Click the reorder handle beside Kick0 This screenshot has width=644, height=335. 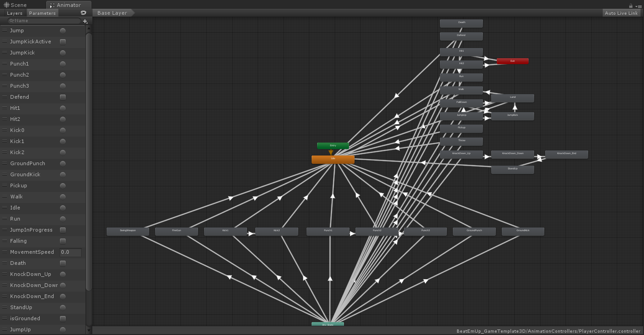[5, 130]
